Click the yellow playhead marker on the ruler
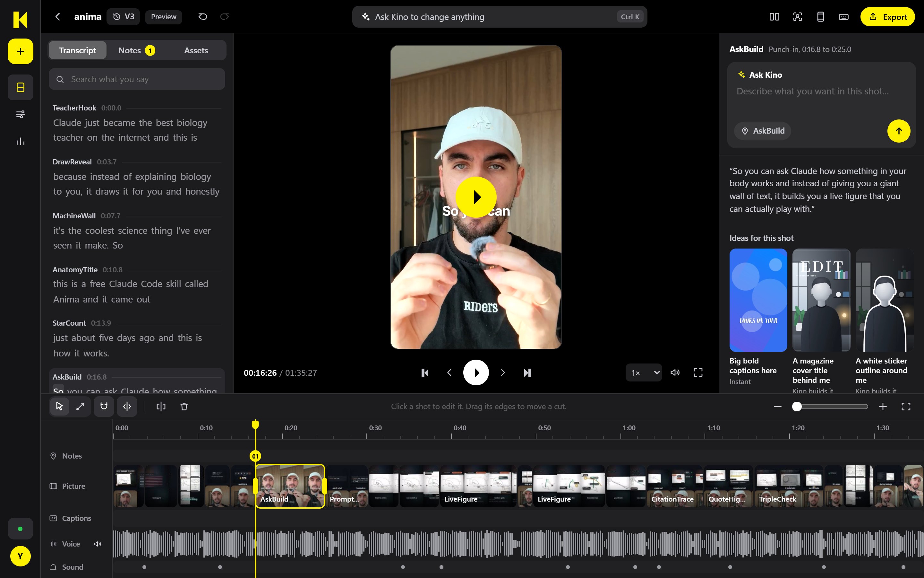The height and width of the screenshot is (578, 924). point(255,424)
